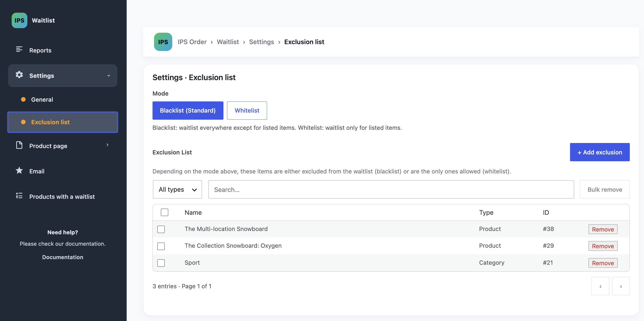Select Blacklist (Standard) mode

click(188, 111)
